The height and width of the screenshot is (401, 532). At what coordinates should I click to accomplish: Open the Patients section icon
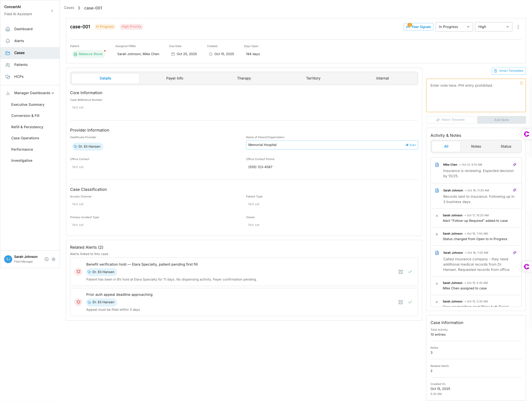[8, 65]
